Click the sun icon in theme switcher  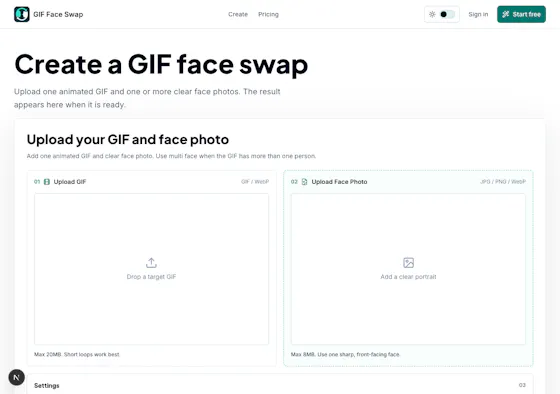432,14
